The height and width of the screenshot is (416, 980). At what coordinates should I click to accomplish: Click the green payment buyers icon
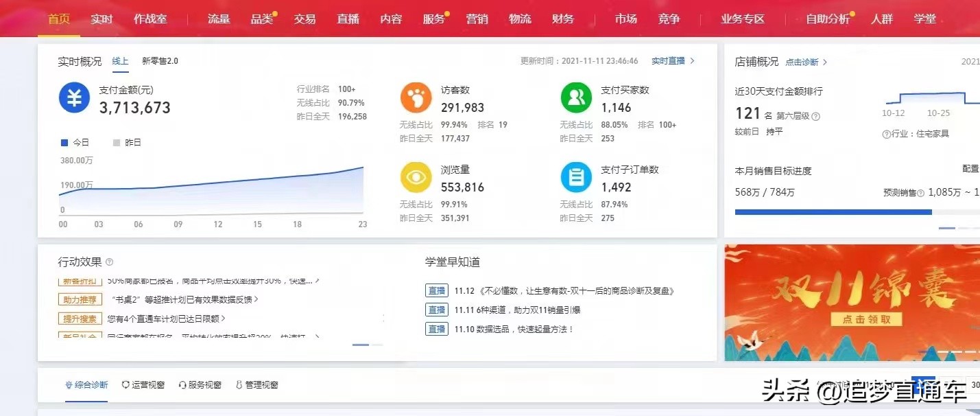coord(575,97)
